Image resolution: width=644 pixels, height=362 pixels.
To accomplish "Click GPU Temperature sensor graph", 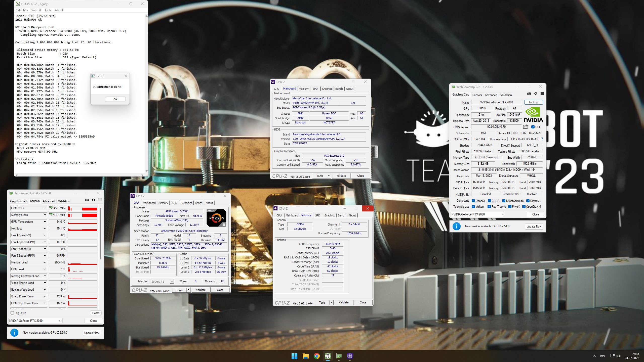I will point(82,222).
